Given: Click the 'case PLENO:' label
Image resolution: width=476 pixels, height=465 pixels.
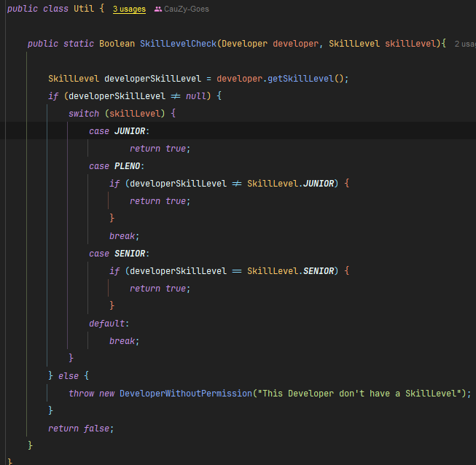Looking at the screenshot, I should (117, 166).
